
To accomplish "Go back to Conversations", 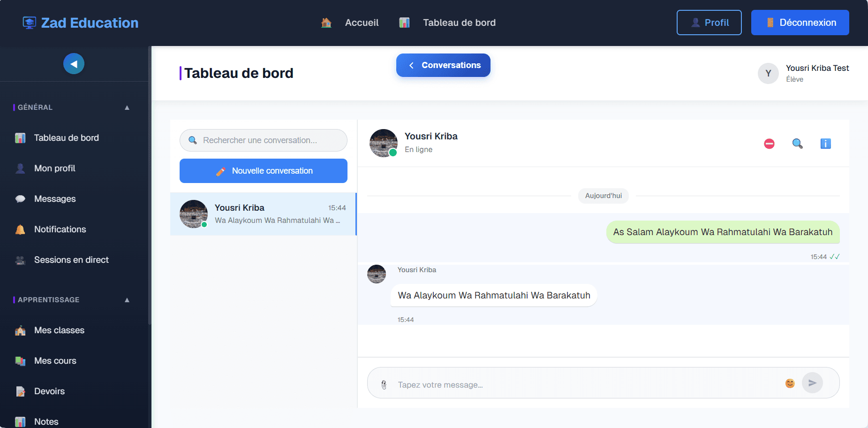I will pos(443,65).
